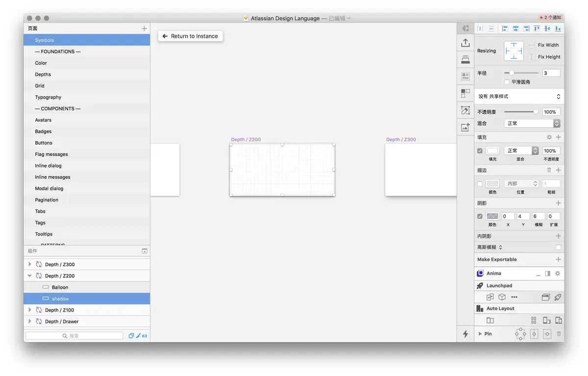Open Anima settings gear icon

pyautogui.click(x=557, y=274)
